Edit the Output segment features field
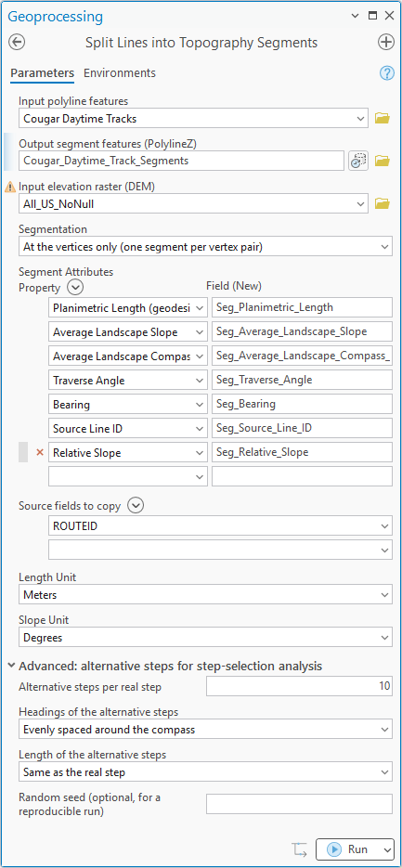 click(181, 161)
